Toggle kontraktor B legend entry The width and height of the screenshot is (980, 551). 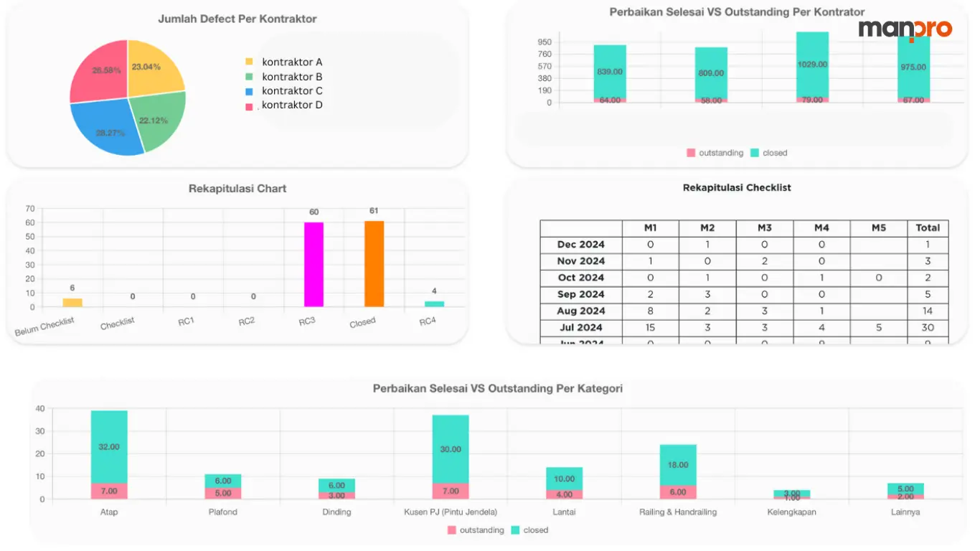coord(284,77)
